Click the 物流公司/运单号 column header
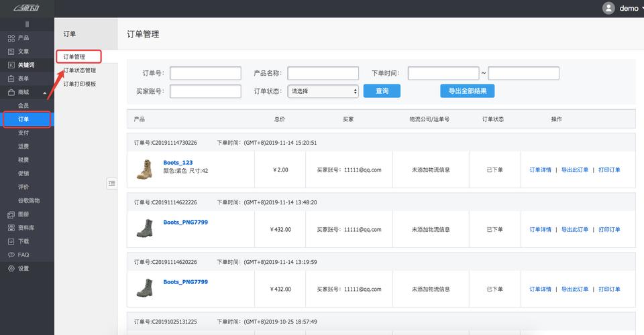Image resolution: width=644 pixels, height=335 pixels. coord(429,119)
